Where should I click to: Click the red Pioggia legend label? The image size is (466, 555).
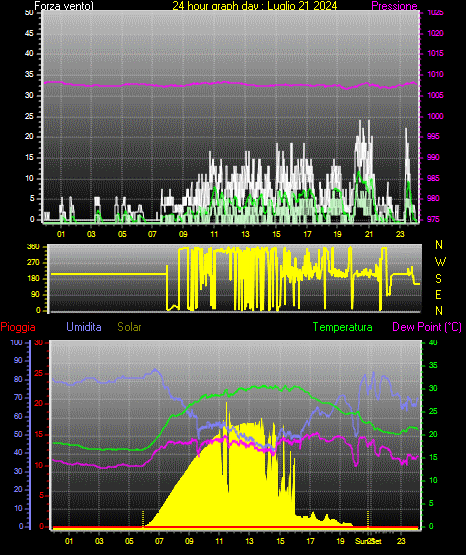click(x=18, y=327)
